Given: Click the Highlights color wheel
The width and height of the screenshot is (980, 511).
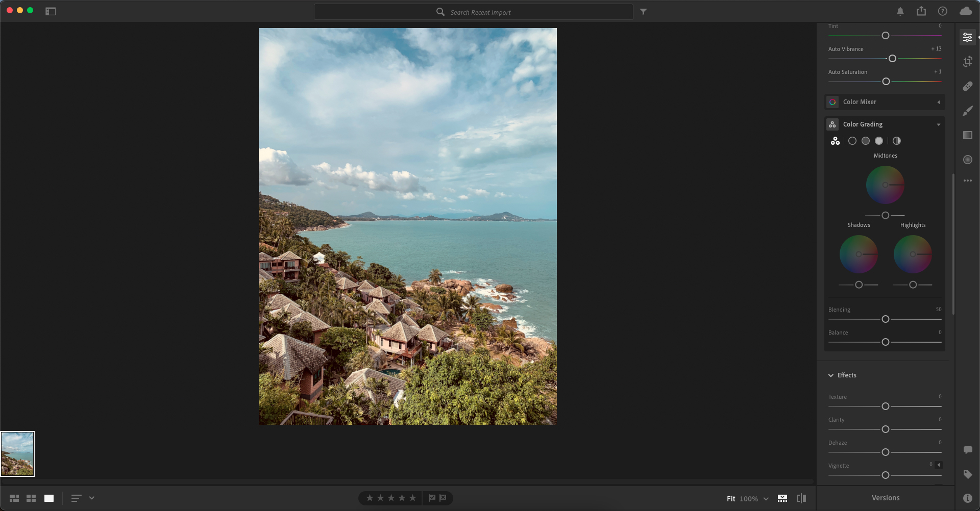Looking at the screenshot, I should coord(913,254).
